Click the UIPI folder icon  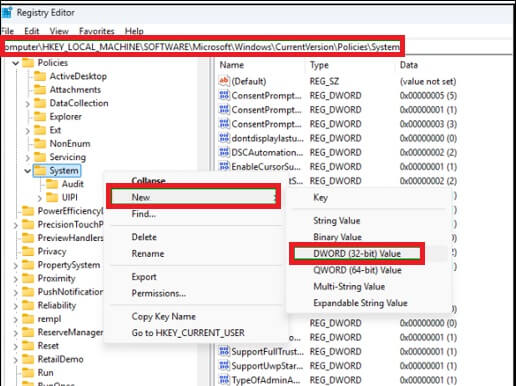pyautogui.click(x=52, y=197)
